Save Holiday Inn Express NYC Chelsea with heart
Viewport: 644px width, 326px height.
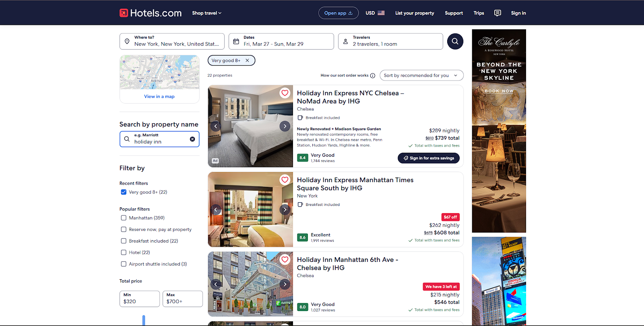click(285, 93)
